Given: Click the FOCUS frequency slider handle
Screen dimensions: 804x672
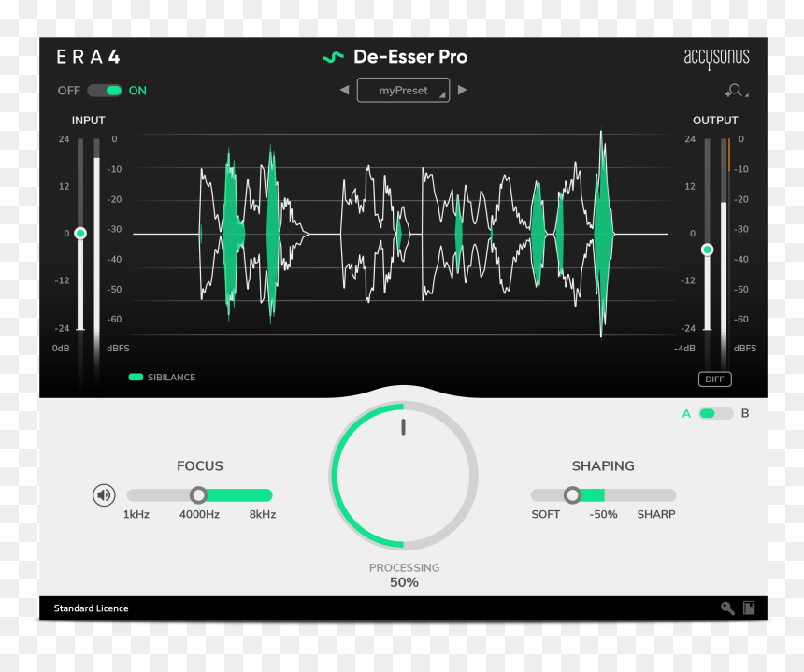Looking at the screenshot, I should pos(198,495).
